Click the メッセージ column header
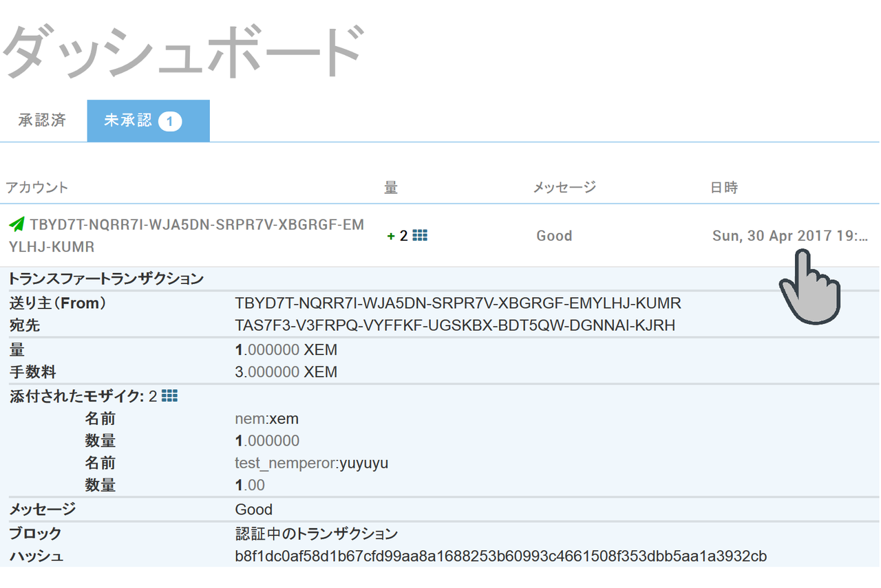 (564, 187)
